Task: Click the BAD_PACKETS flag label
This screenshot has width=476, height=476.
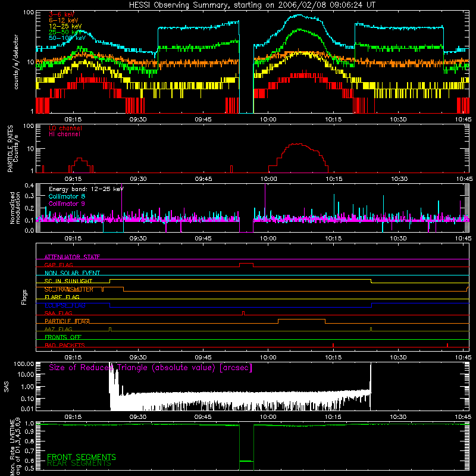Action: (64, 345)
